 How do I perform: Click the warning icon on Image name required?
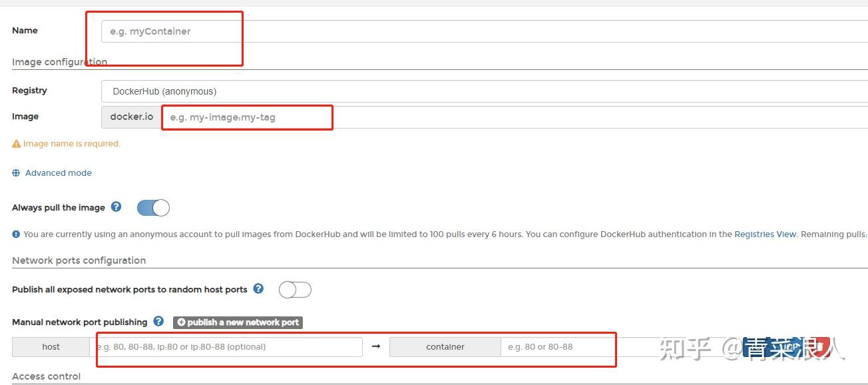(16, 143)
